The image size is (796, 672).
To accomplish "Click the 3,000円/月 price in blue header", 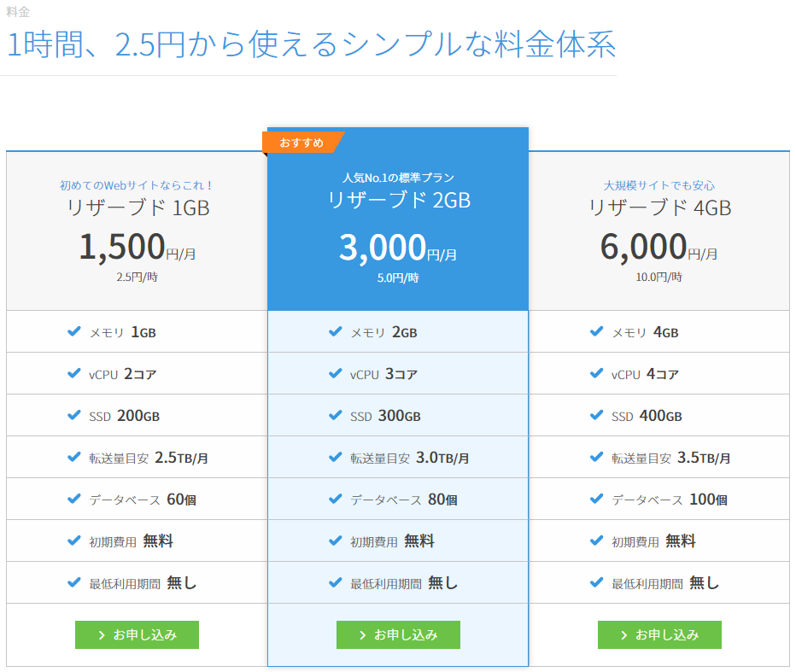I will 398,248.
